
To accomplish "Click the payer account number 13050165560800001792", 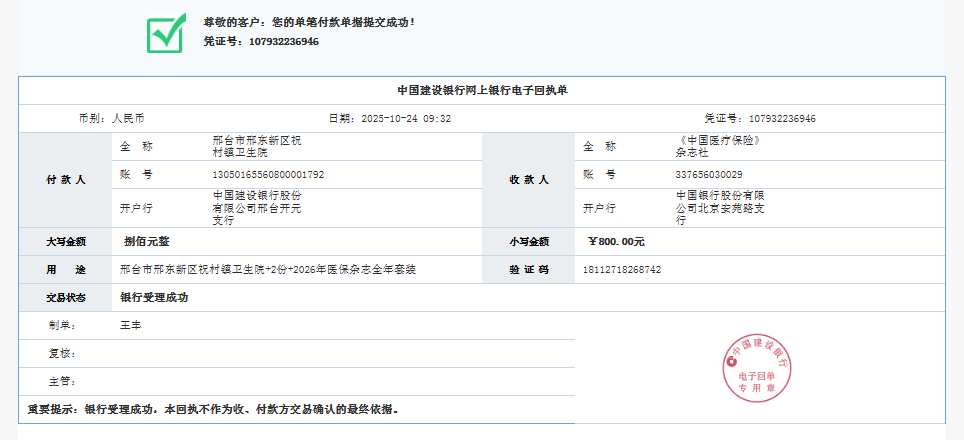I will (268, 174).
